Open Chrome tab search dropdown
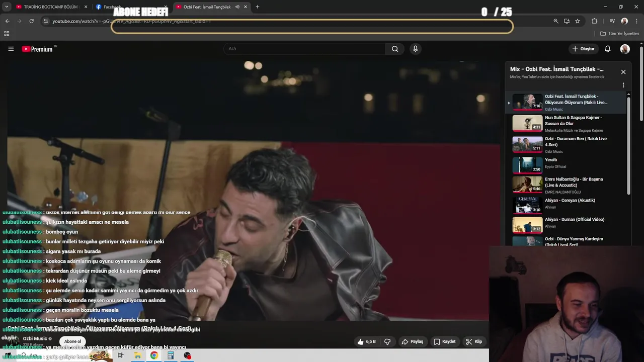Screen dimensions: 644x362 (x=7, y=7)
